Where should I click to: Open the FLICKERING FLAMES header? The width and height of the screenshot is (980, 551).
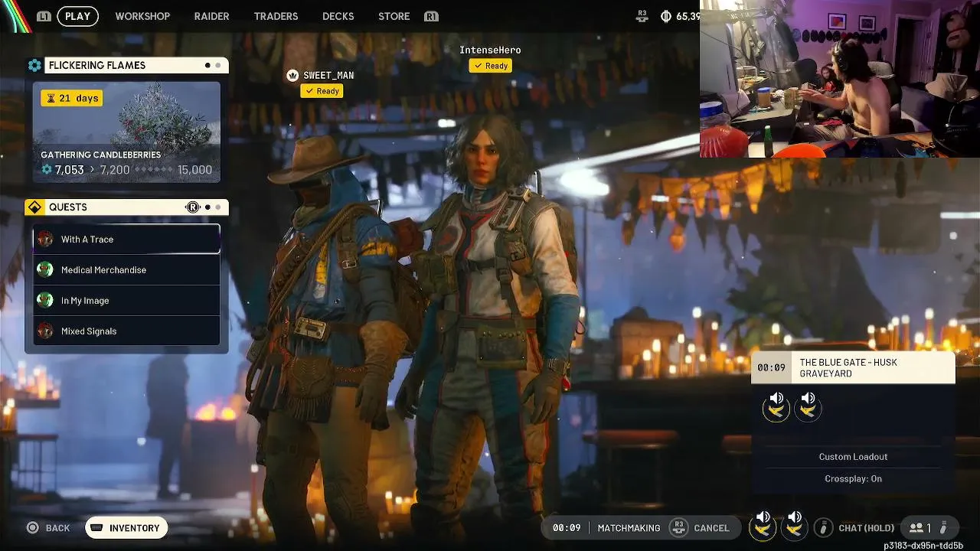point(136,65)
